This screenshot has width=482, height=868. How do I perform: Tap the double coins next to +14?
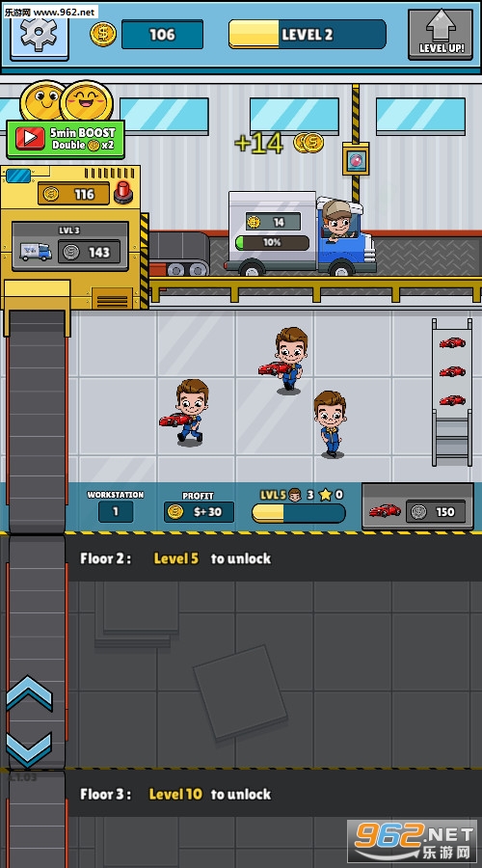click(308, 143)
